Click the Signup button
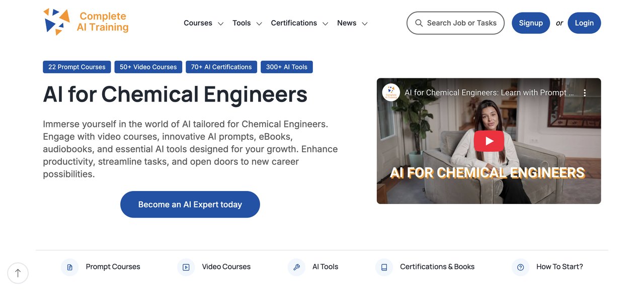The width and height of the screenshot is (644, 291). coord(531,23)
